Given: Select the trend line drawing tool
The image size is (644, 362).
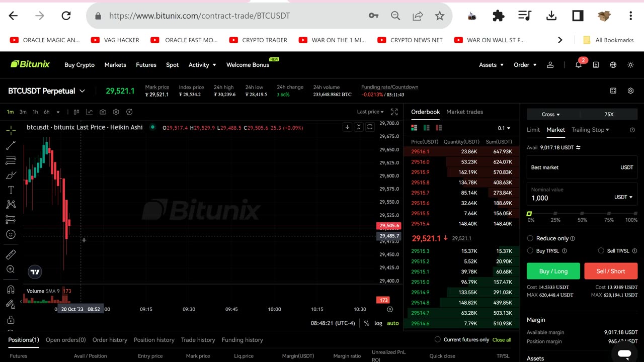Looking at the screenshot, I should (x=11, y=145).
